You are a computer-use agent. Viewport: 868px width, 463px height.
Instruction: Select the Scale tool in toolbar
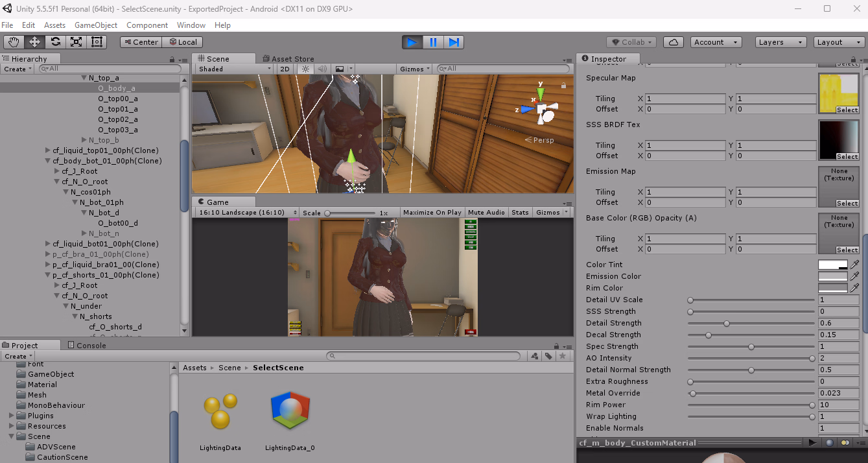pos(76,42)
